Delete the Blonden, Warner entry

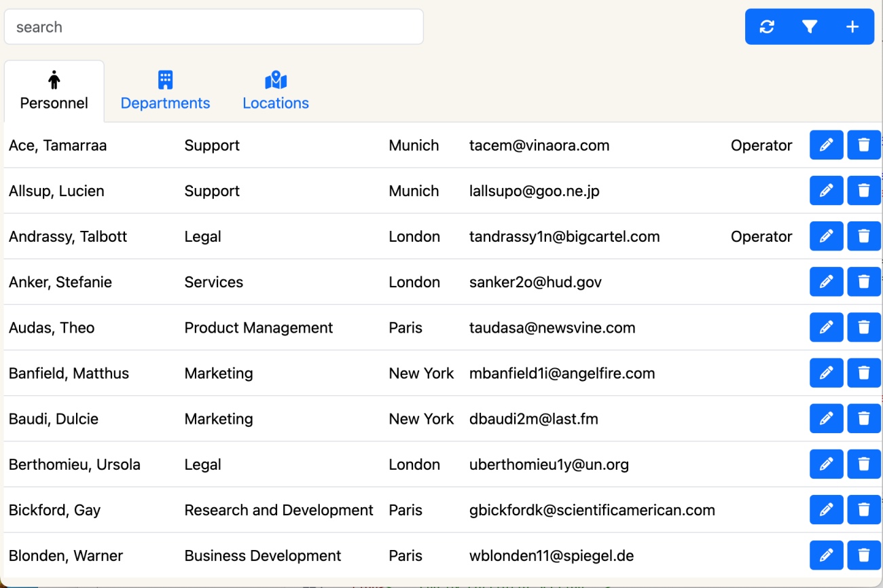[x=863, y=555]
